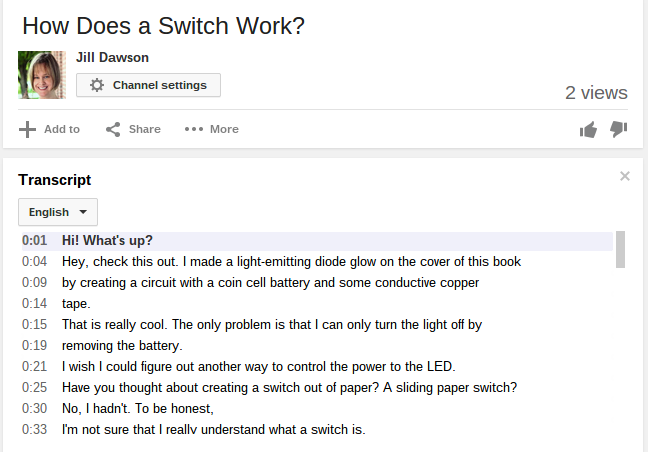Click the gear icon in Channel settings
Image resolution: width=648 pixels, height=452 pixels.
click(x=97, y=85)
